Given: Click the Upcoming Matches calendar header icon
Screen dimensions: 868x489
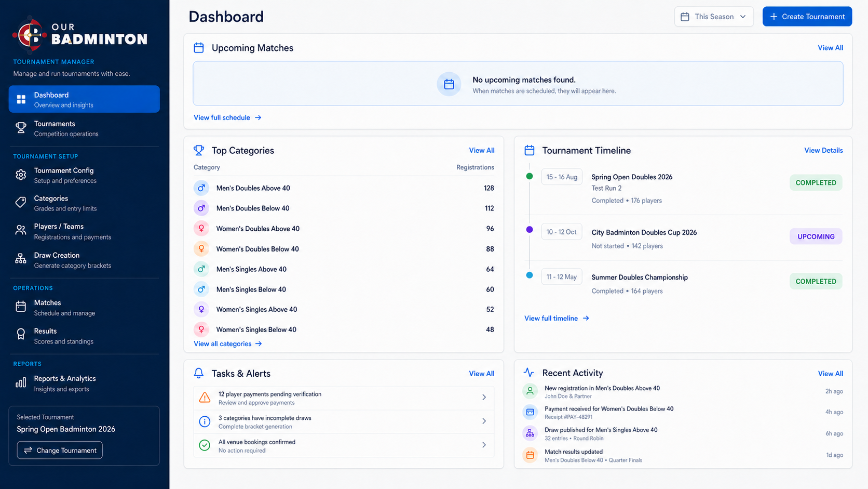Looking at the screenshot, I should click(199, 48).
